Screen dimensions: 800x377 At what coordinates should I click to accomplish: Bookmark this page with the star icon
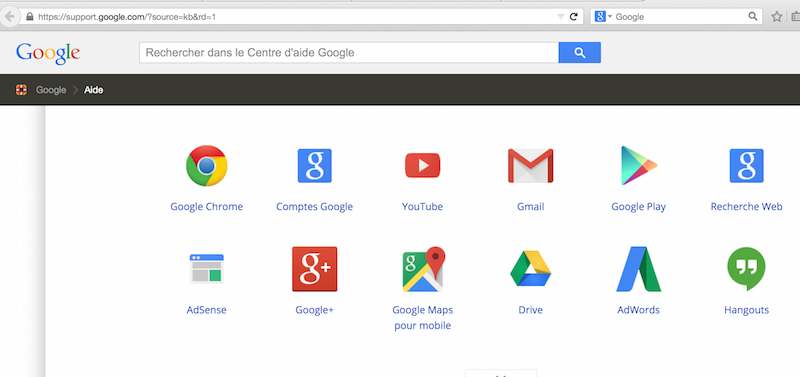(777, 16)
